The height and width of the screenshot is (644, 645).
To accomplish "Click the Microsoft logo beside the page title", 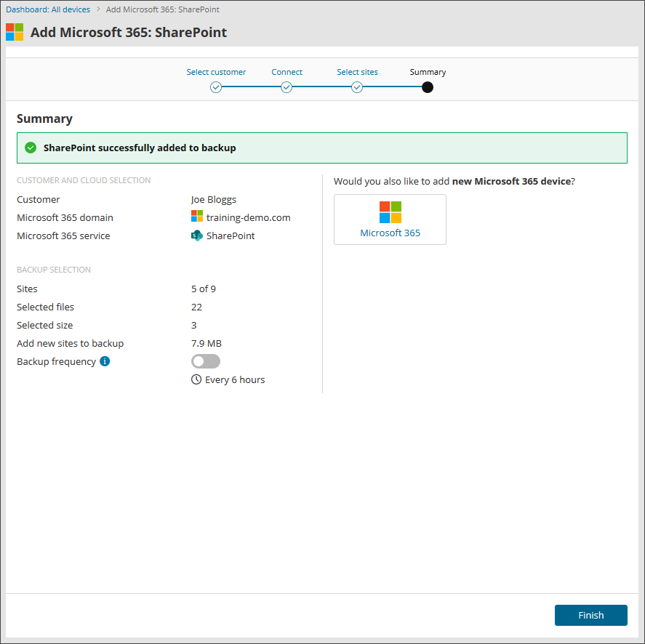I will pos(15,32).
